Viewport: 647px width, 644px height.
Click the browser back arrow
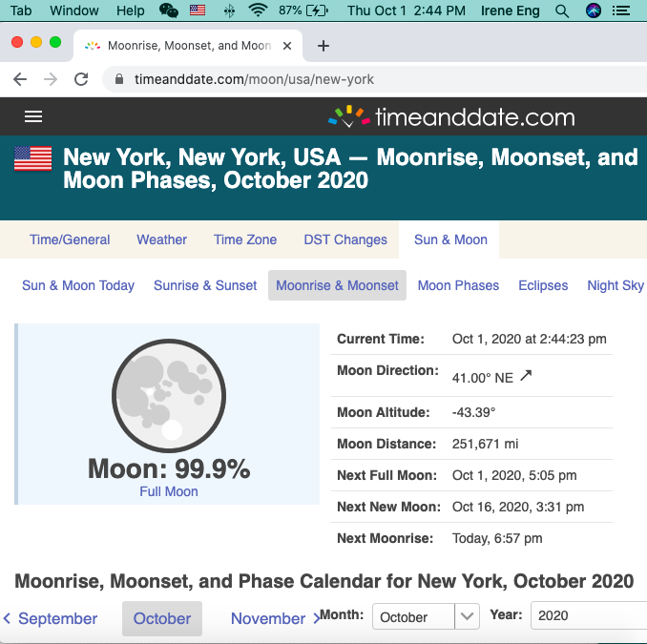pos(20,79)
